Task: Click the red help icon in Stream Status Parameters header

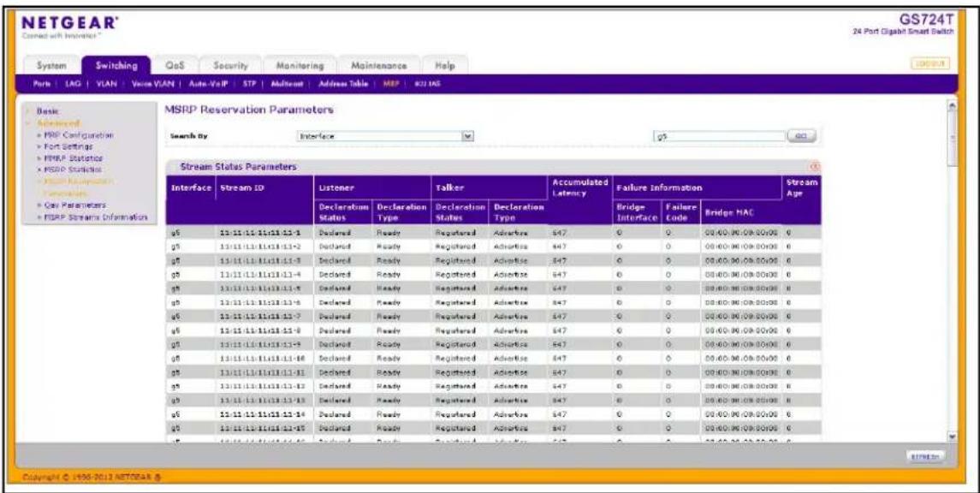Action: pos(814,167)
